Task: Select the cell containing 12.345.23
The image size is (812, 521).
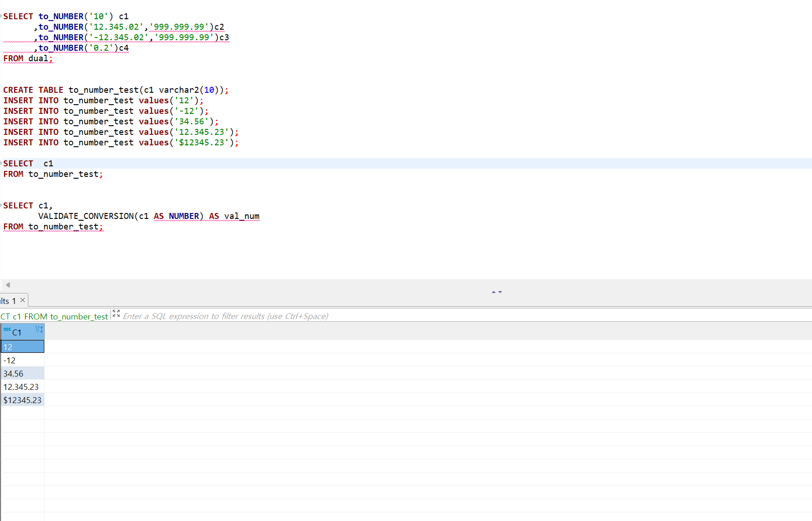Action: (22, 387)
